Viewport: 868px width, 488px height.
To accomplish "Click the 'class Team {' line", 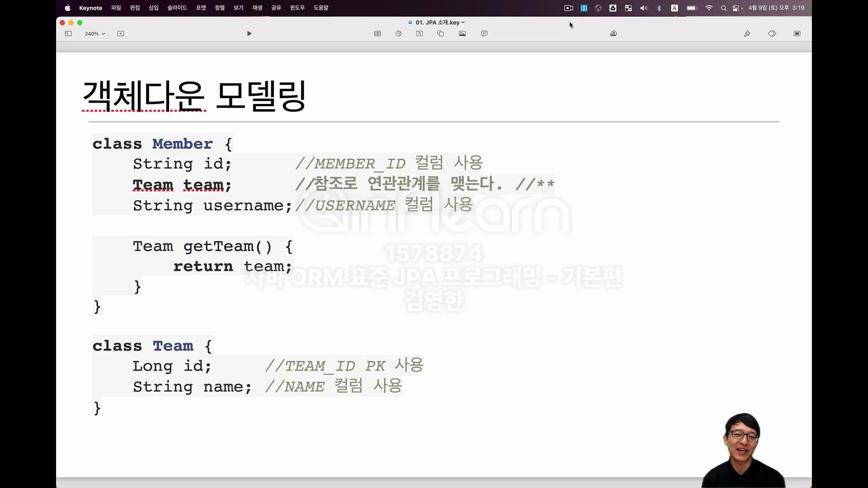I will (x=152, y=346).
